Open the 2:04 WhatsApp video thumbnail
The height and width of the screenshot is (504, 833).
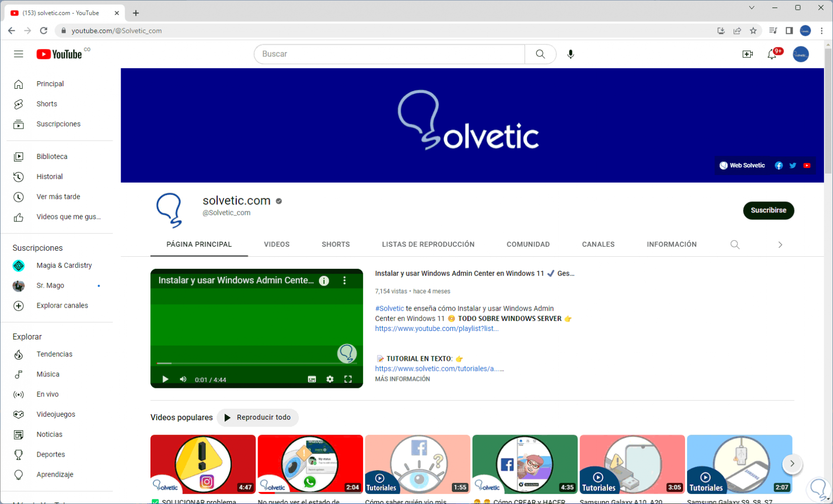310,465
